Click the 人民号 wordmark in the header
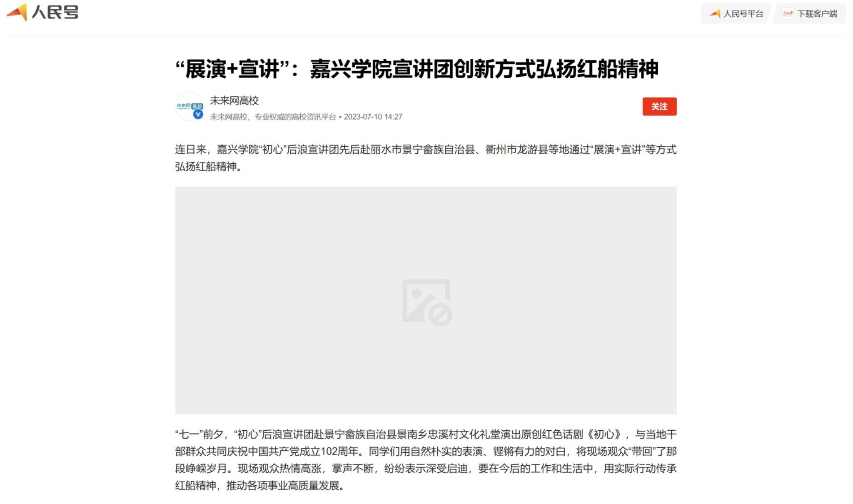The image size is (853, 504). pos(55,12)
